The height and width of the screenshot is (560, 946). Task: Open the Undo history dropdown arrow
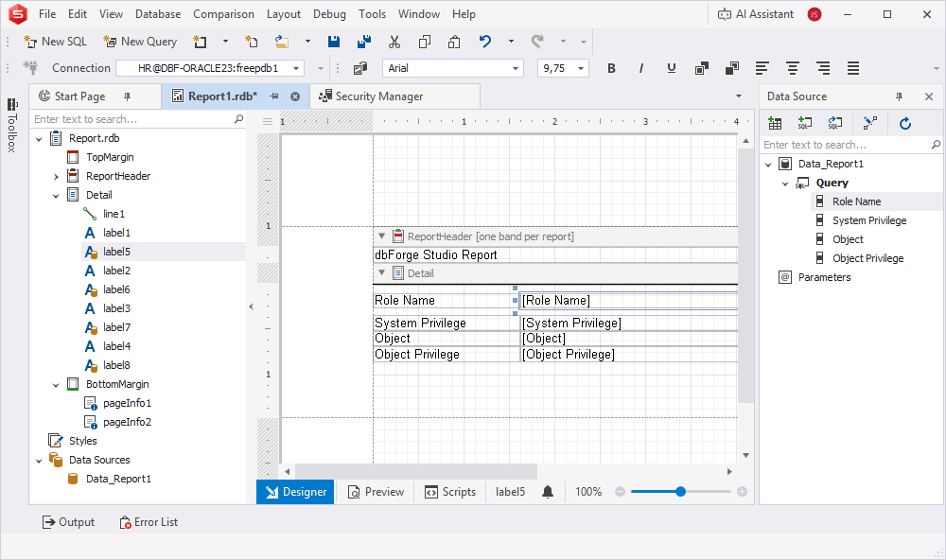[511, 42]
